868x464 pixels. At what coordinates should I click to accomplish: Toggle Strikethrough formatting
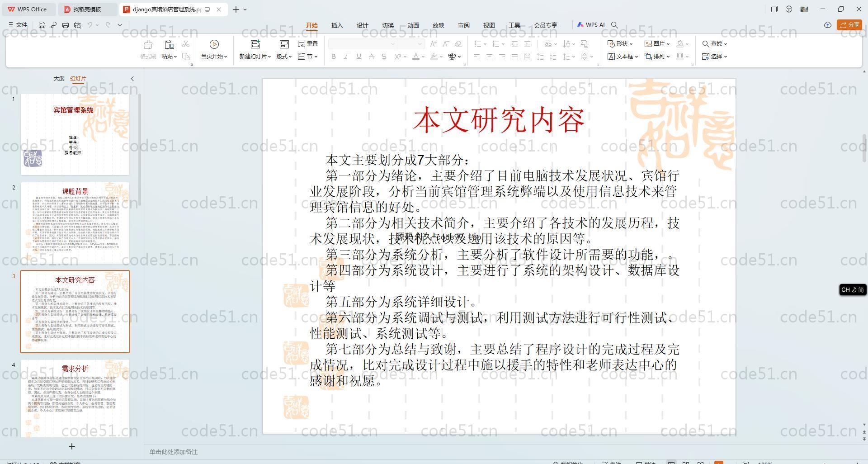371,57
